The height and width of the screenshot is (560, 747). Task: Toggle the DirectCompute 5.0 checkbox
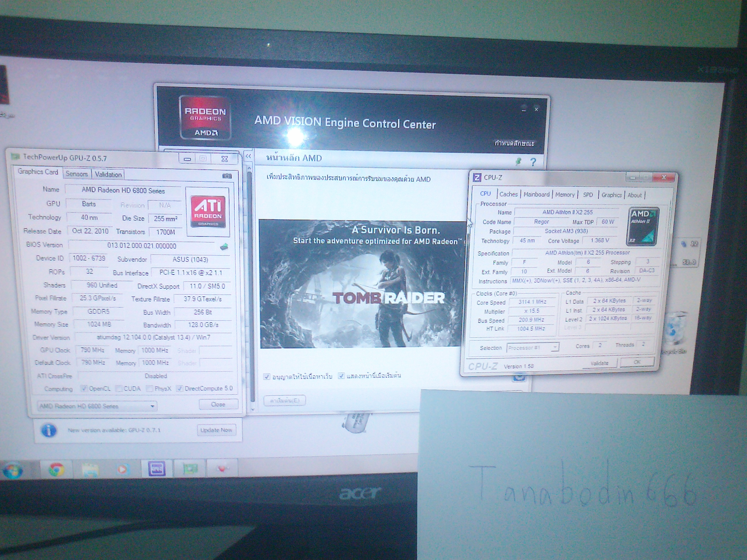tap(180, 389)
